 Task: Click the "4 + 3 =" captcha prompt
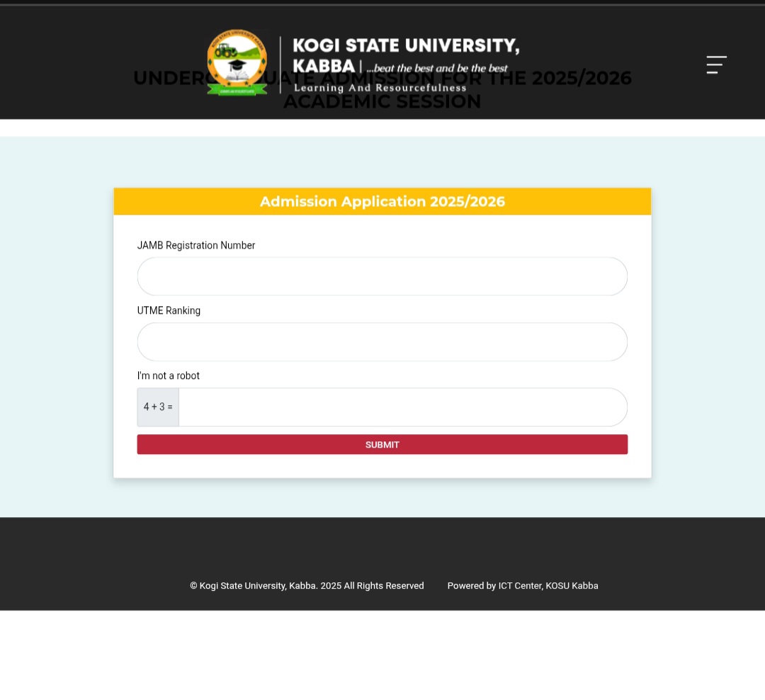[158, 407]
